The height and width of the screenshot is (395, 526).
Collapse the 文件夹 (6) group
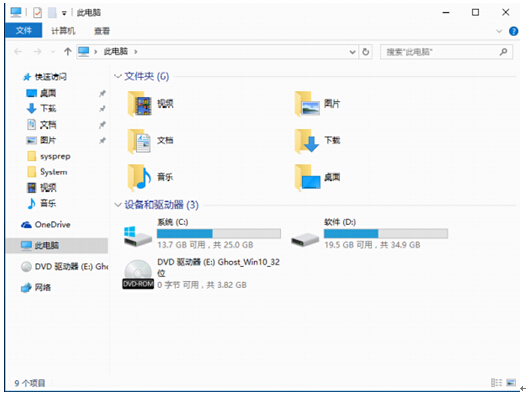pos(117,76)
